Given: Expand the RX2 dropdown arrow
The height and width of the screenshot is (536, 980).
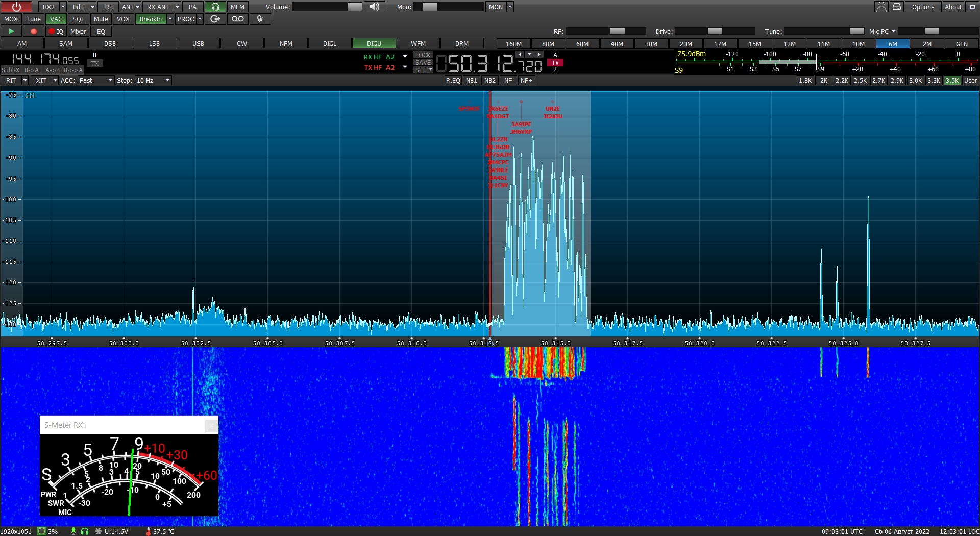Looking at the screenshot, I should pos(63,7).
